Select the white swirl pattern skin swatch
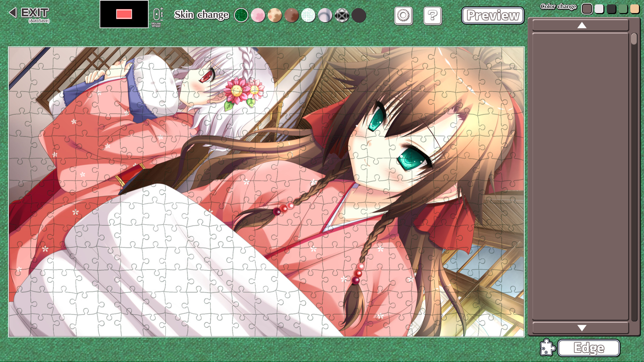 [309, 15]
